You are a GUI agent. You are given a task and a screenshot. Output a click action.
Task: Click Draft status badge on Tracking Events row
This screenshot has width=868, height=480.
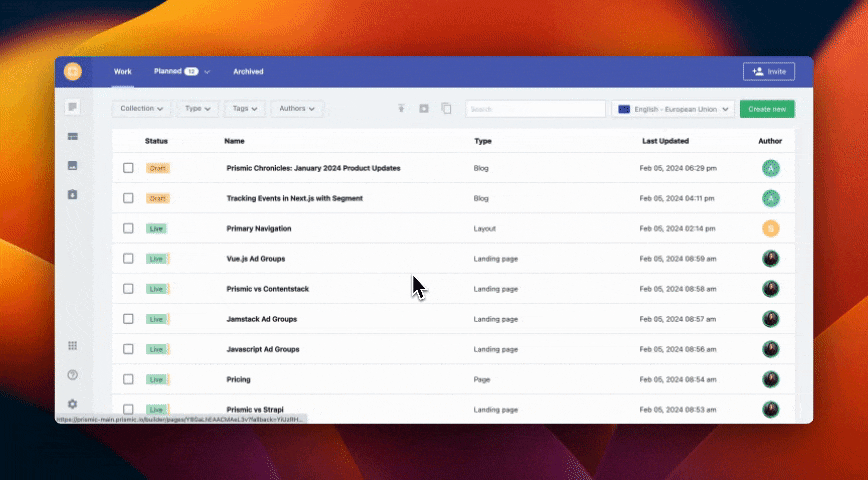click(x=158, y=198)
